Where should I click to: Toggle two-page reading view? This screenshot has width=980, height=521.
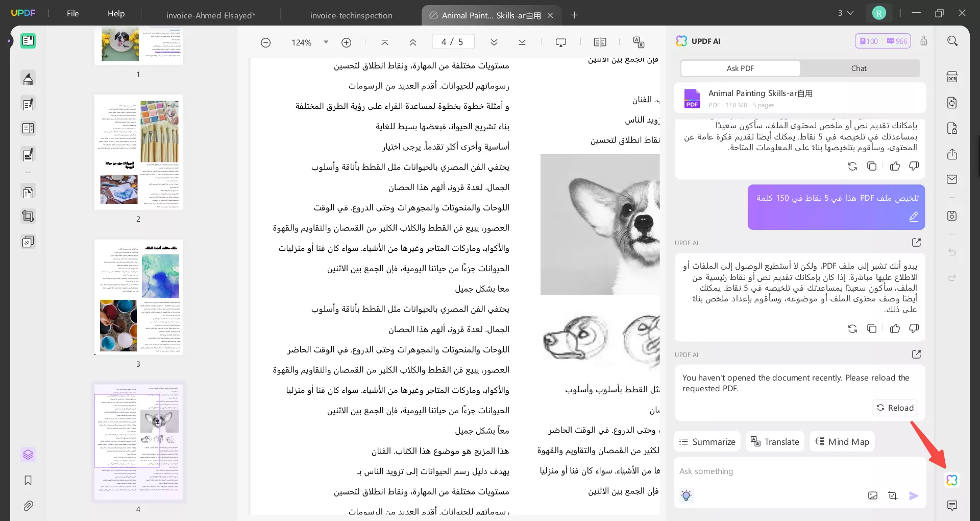tap(601, 42)
